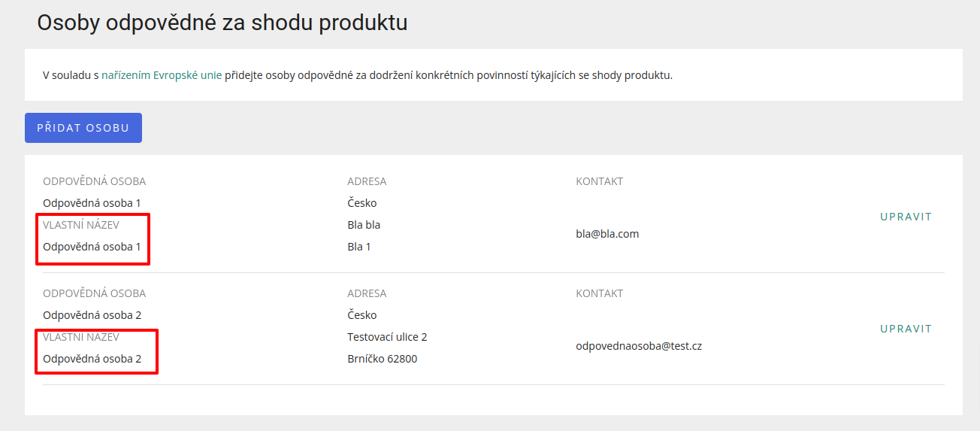Select the odpovednaosoba@test.cz email address
Image resolution: width=980 pixels, height=431 pixels.
pos(639,346)
